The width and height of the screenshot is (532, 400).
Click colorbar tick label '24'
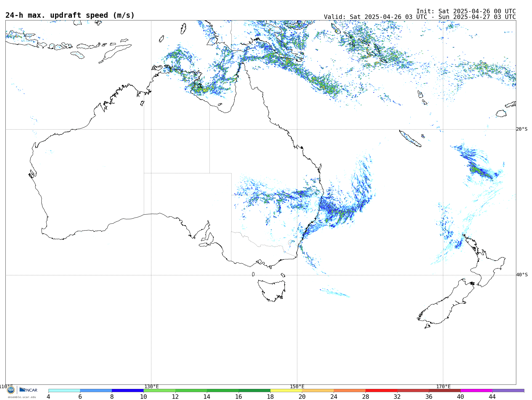click(334, 397)
